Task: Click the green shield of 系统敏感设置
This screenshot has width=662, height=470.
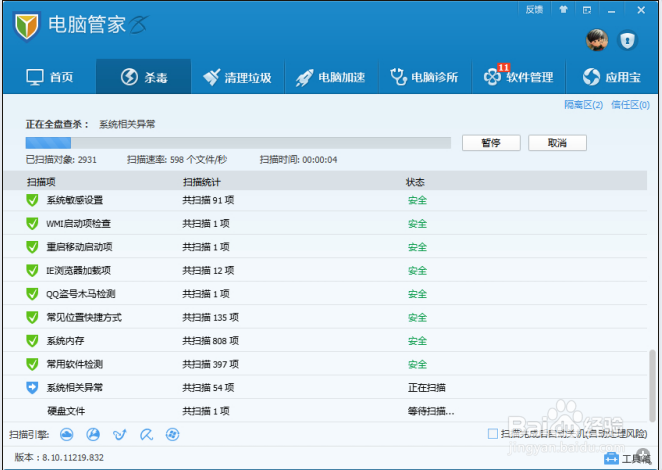Action: 32,200
